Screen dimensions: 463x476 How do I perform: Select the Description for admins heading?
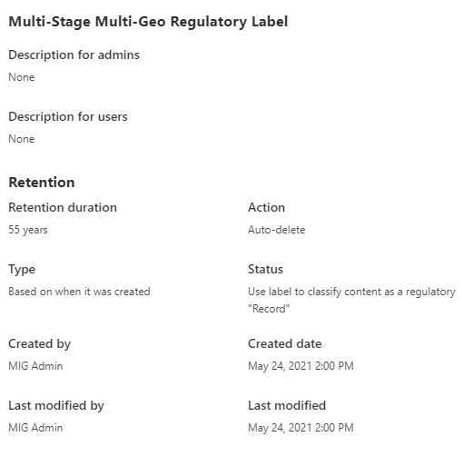tap(74, 55)
